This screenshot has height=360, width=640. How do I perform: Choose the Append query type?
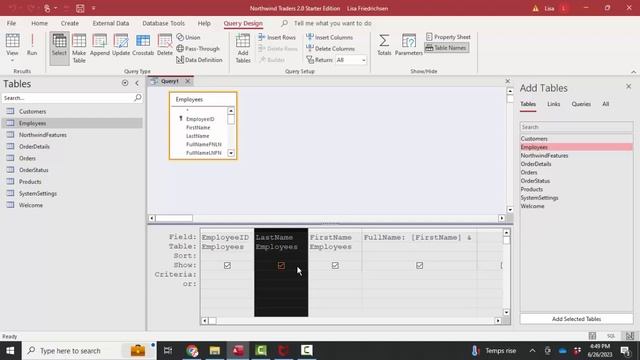coord(100,45)
